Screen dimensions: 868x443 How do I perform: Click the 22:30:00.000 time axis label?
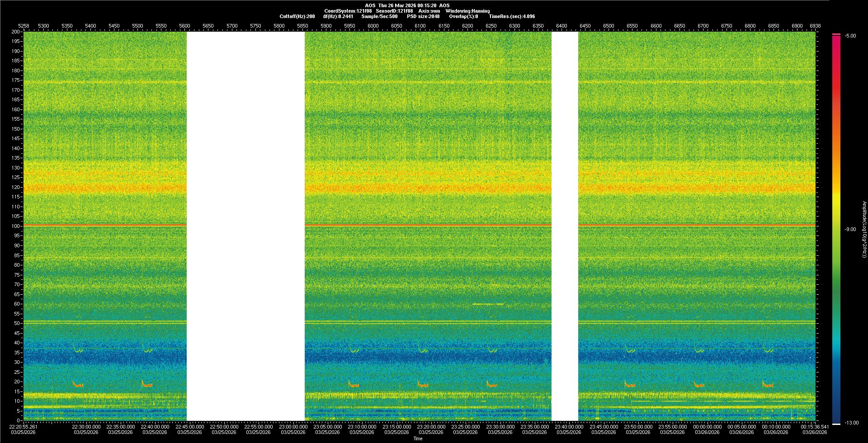click(x=86, y=427)
